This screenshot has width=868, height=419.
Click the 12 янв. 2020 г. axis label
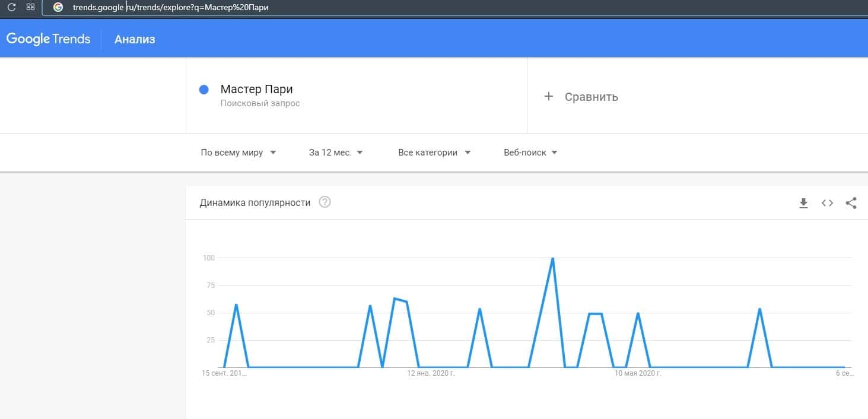pyautogui.click(x=431, y=374)
